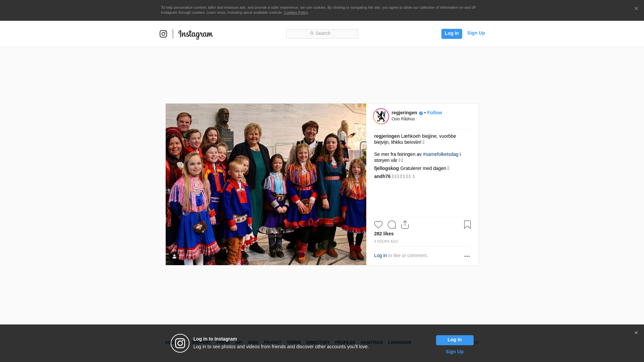The image size is (644, 362).
Task: Open fjellogskog commenter profile
Action: 387,168
